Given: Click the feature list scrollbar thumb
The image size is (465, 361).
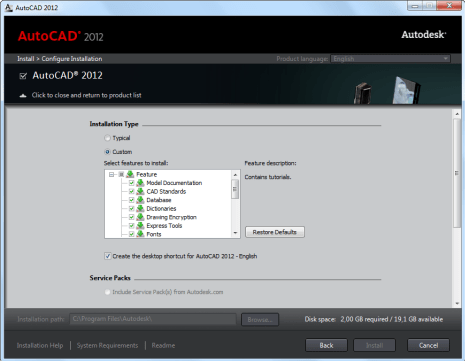Looking at the screenshot, I should tap(235, 189).
